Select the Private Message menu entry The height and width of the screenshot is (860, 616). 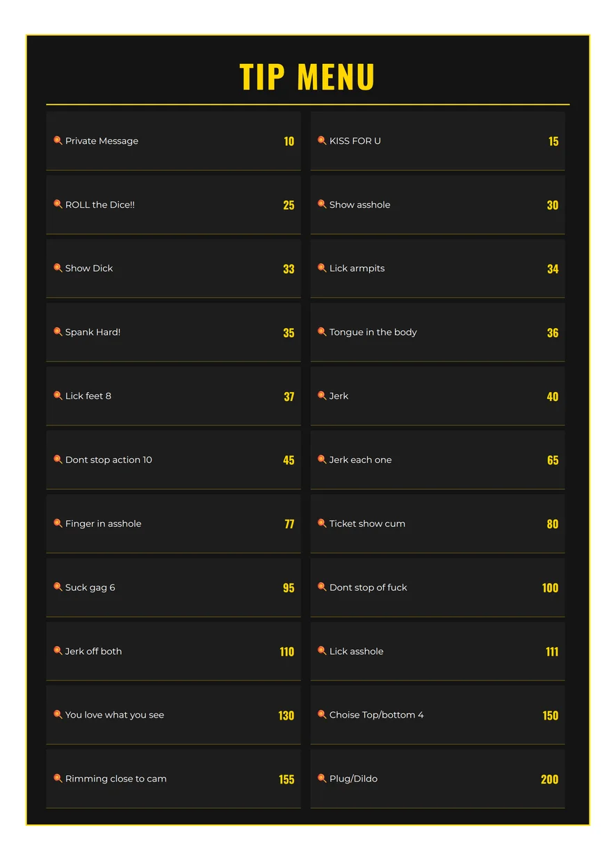[173, 141]
